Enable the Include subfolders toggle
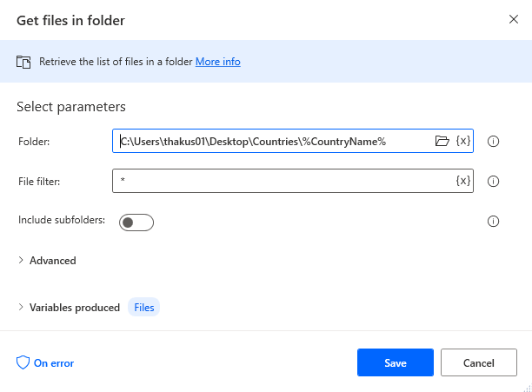 pyautogui.click(x=136, y=223)
